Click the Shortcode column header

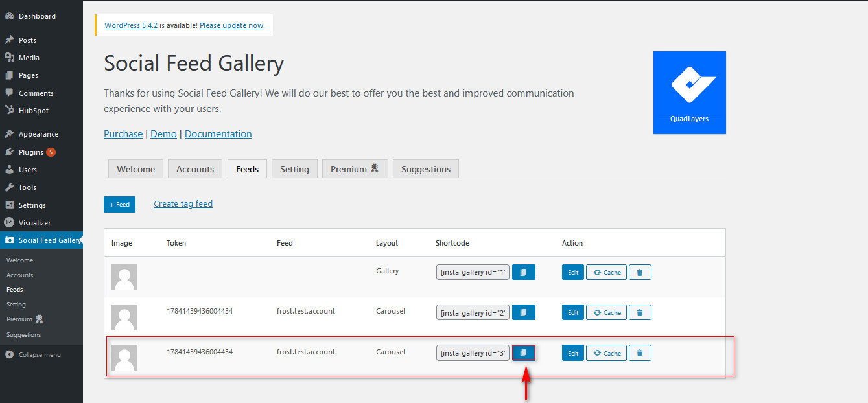[452, 243]
